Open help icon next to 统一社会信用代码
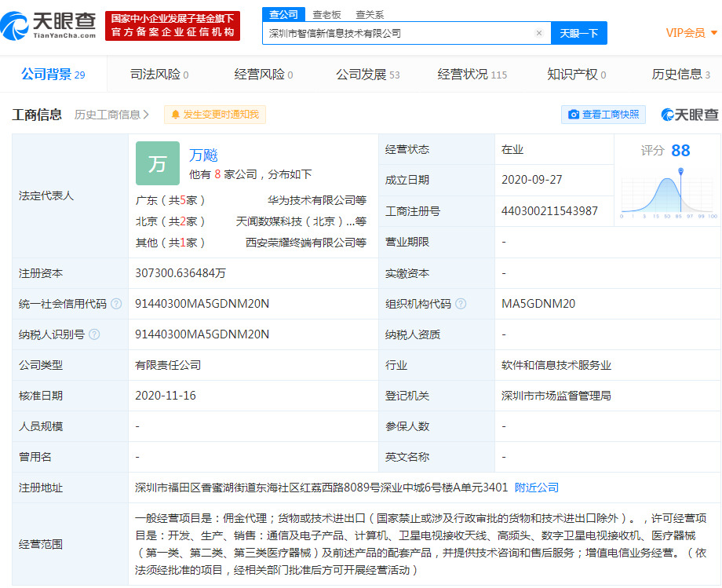 (116, 304)
